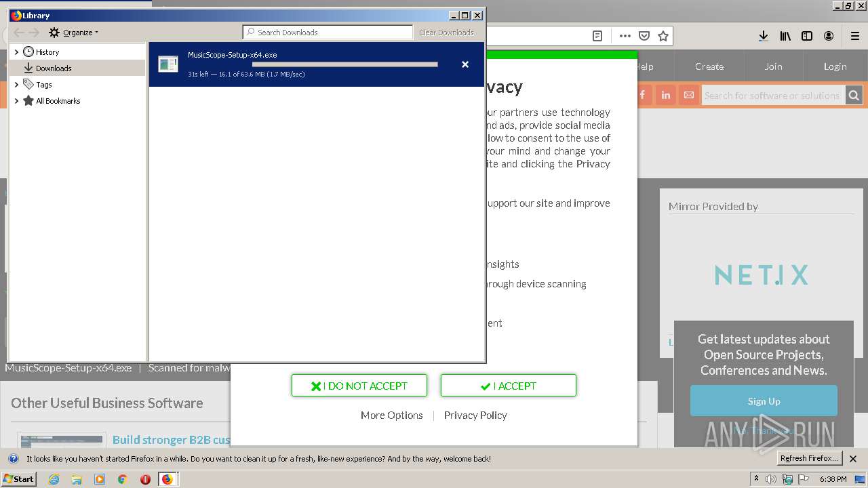Click I DO NOT ACCEPT button
The height and width of the screenshot is (488, 868).
click(359, 386)
